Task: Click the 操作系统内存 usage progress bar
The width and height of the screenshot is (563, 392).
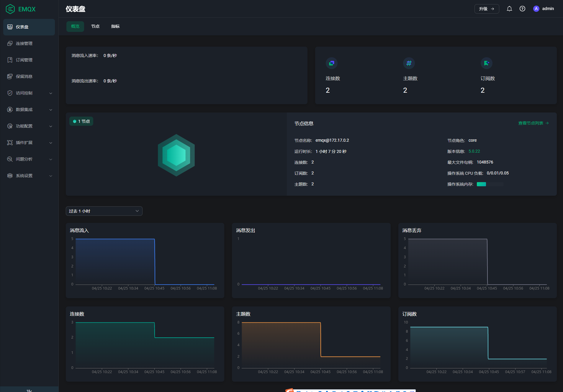Action: [x=490, y=184]
